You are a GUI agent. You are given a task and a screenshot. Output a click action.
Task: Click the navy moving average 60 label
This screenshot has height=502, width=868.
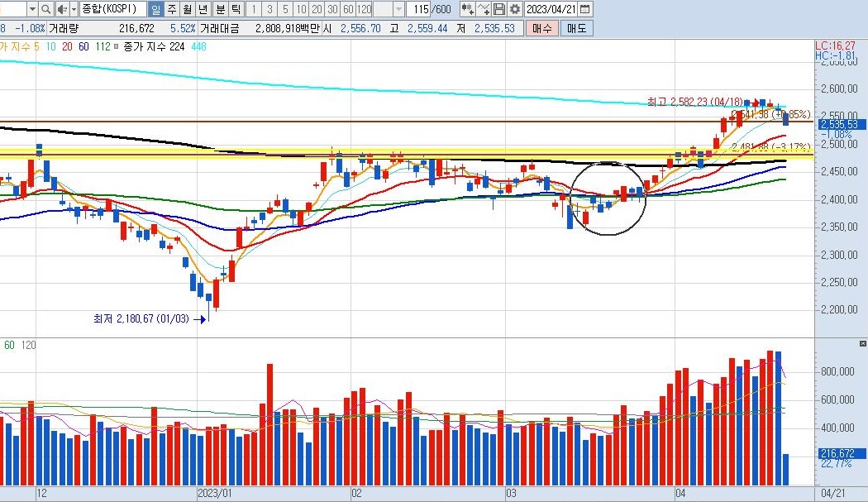coord(83,47)
